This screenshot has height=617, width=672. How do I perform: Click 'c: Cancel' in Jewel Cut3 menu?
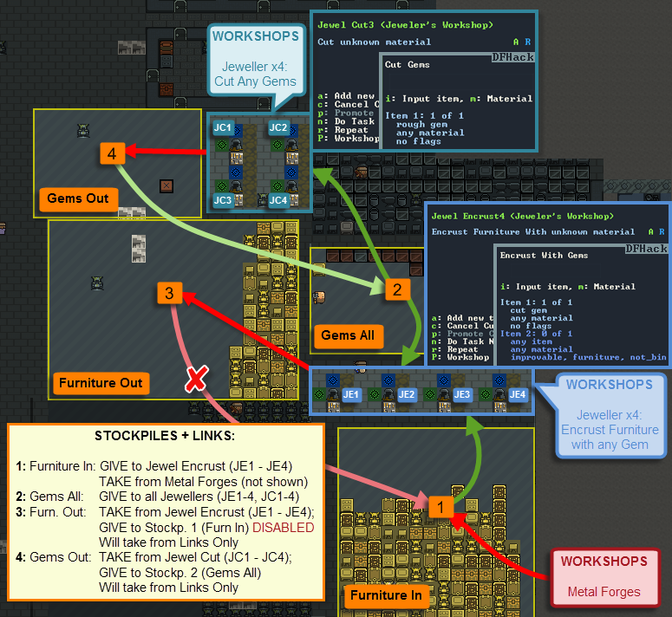tap(348, 105)
